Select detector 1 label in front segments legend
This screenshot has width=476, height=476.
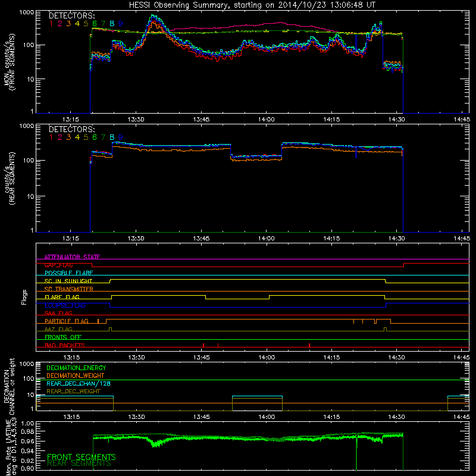[51, 24]
